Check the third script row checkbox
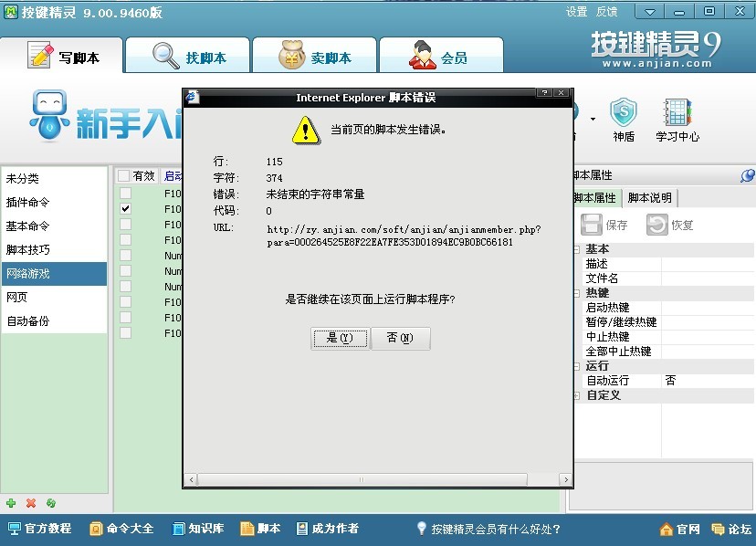756x546 pixels. point(125,225)
